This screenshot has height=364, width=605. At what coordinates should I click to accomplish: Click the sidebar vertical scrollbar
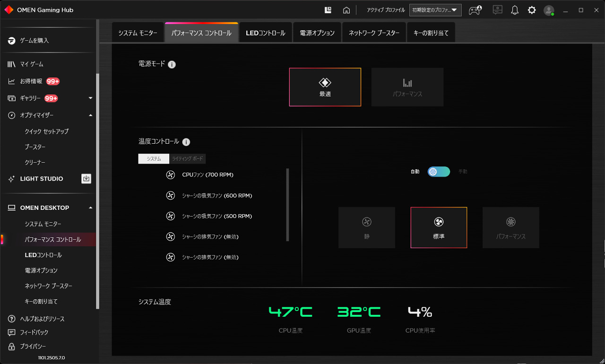[x=98, y=191]
